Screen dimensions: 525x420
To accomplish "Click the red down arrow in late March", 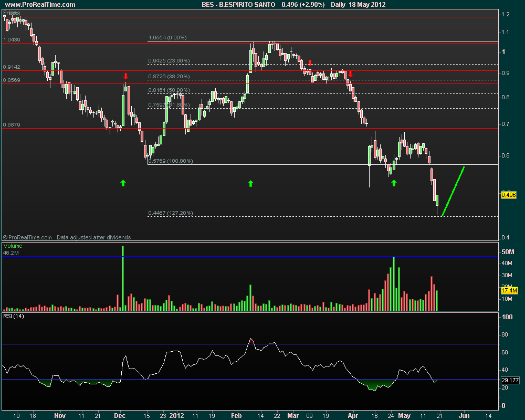I will point(350,75).
